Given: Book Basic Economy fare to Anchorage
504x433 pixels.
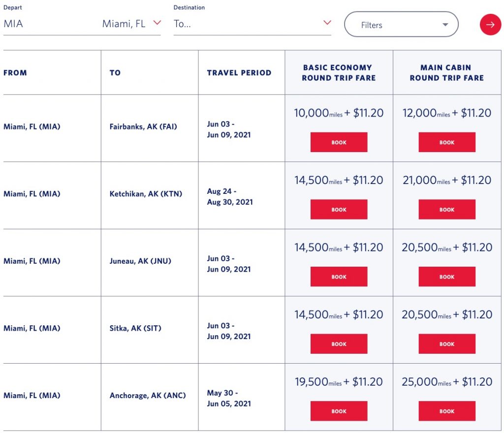Looking at the screenshot, I should point(339,411).
